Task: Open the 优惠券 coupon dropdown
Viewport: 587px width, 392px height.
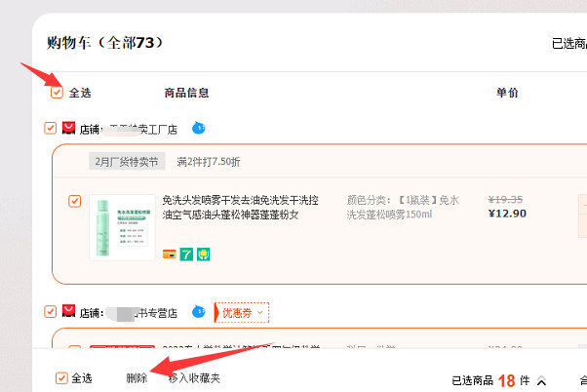Action: pos(242,313)
